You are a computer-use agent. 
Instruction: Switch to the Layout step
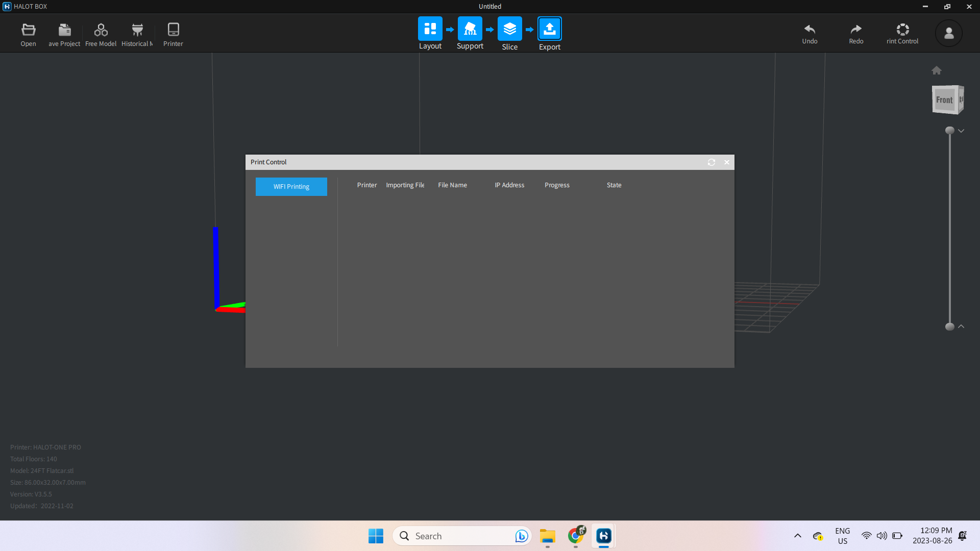tap(430, 29)
